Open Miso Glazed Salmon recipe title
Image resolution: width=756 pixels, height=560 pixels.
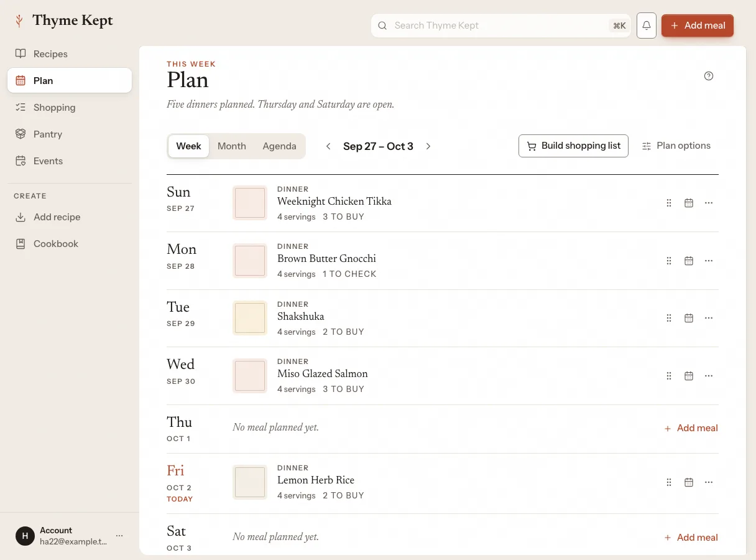click(323, 374)
